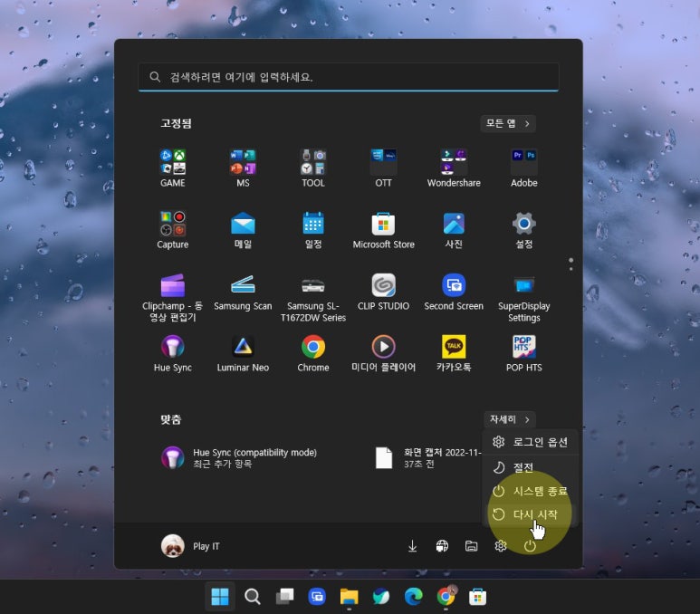Click the 자세히 (More) button
Image resolution: width=700 pixels, height=614 pixels.
tap(509, 419)
